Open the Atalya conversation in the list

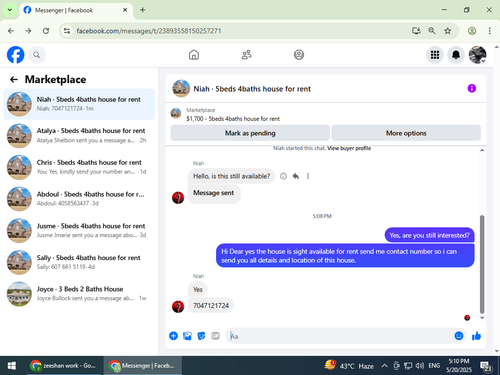[79, 135]
